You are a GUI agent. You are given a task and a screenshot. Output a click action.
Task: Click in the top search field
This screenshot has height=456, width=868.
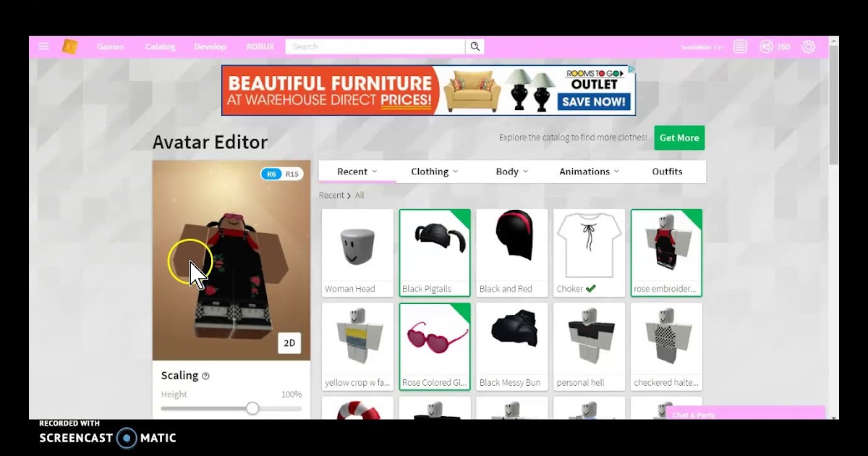pos(375,46)
